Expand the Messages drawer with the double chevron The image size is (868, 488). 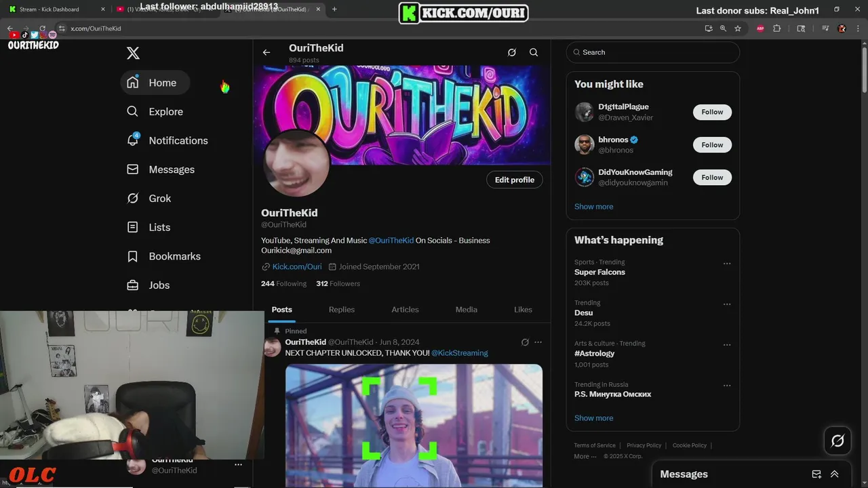coord(835,474)
